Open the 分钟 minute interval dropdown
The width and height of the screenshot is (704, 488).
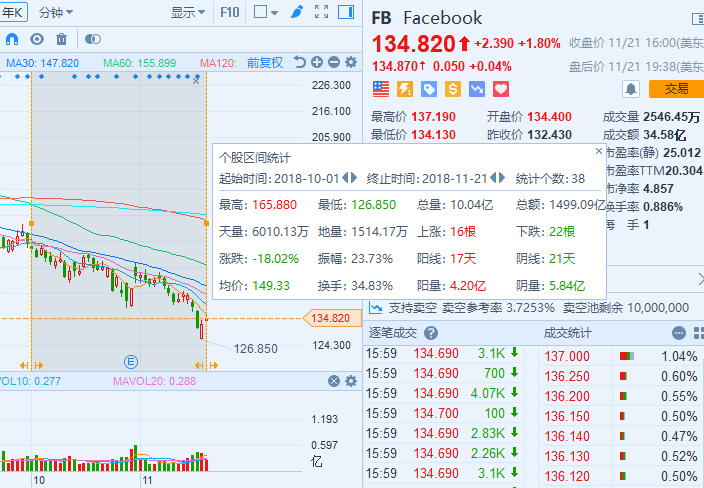click(56, 13)
